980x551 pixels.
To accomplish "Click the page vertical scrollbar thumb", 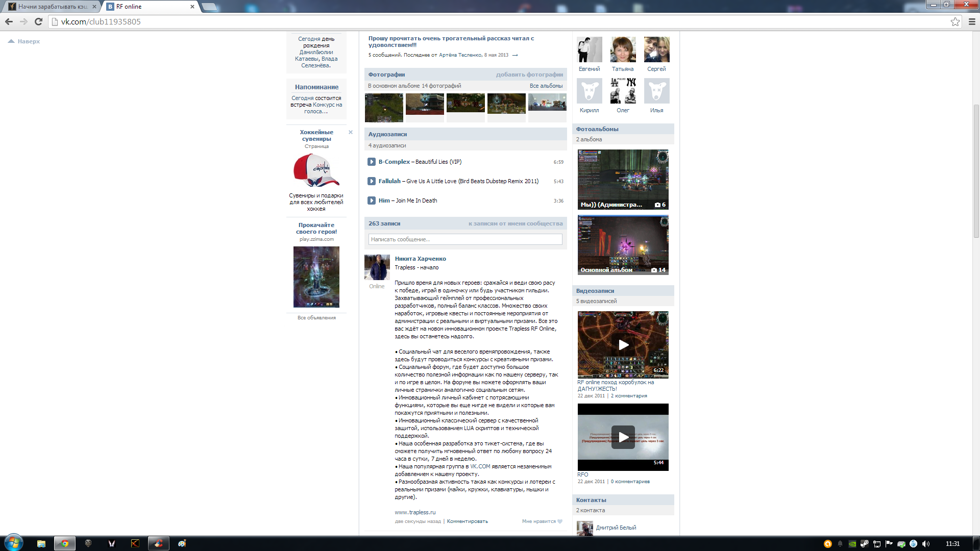I will [976, 171].
